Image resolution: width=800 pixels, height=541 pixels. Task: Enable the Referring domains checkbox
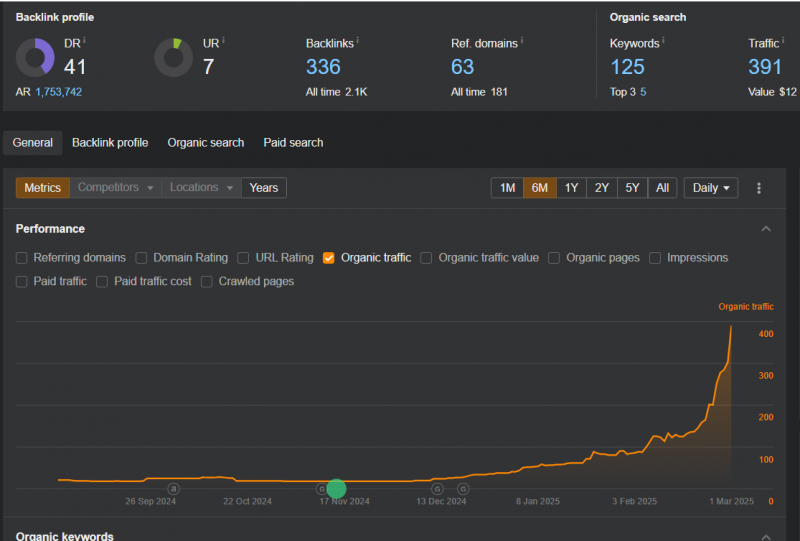pos(22,258)
